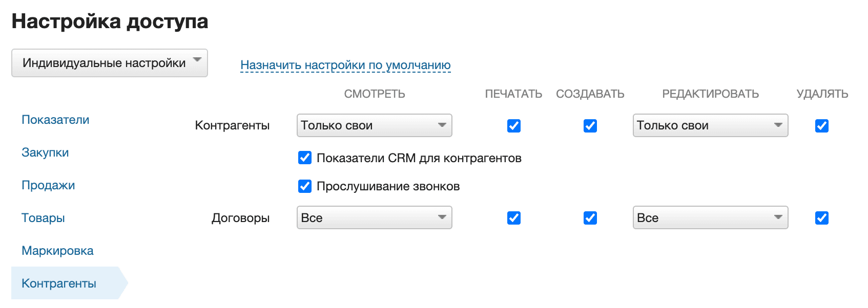
Task: Uncheck the Удалять checkbox for Контрагенты
Action: tap(822, 125)
